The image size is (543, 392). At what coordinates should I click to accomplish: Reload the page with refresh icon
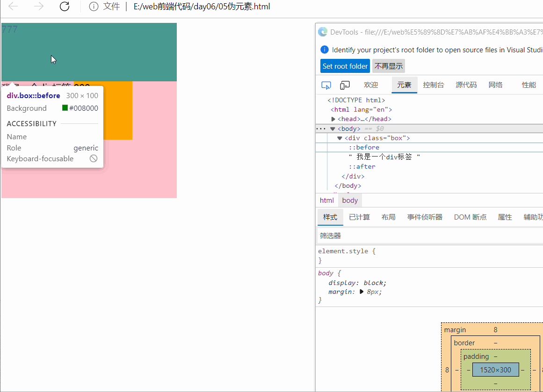pos(65,6)
